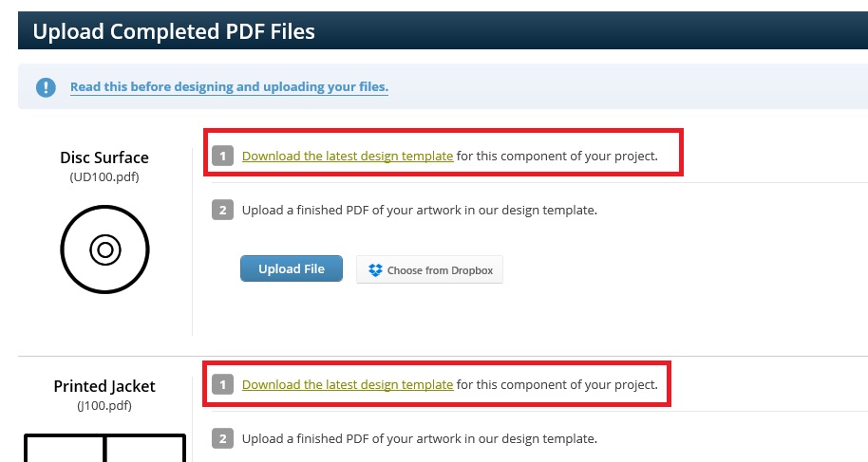This screenshot has width=868, height=462.
Task: Click the Upload File button
Action: [292, 268]
